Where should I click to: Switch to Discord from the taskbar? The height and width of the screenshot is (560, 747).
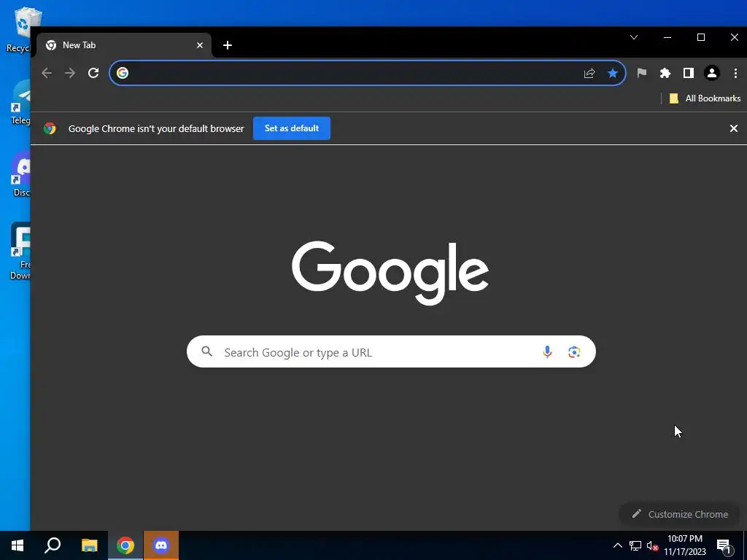(161, 545)
